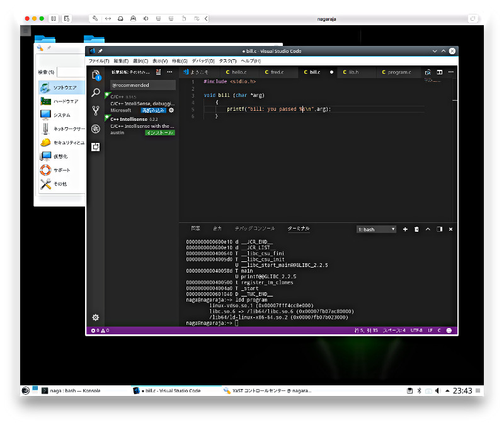Open the volume tray icon
Screen dimensions: 504x425
coord(438,390)
